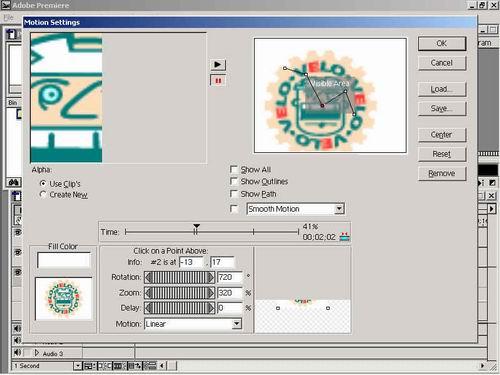Click the binoculars find icon
The width and height of the screenshot is (500, 375).
[14, 182]
